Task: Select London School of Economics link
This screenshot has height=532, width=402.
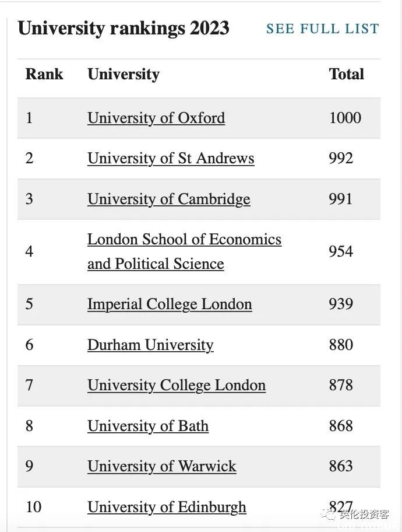Action: (x=184, y=251)
